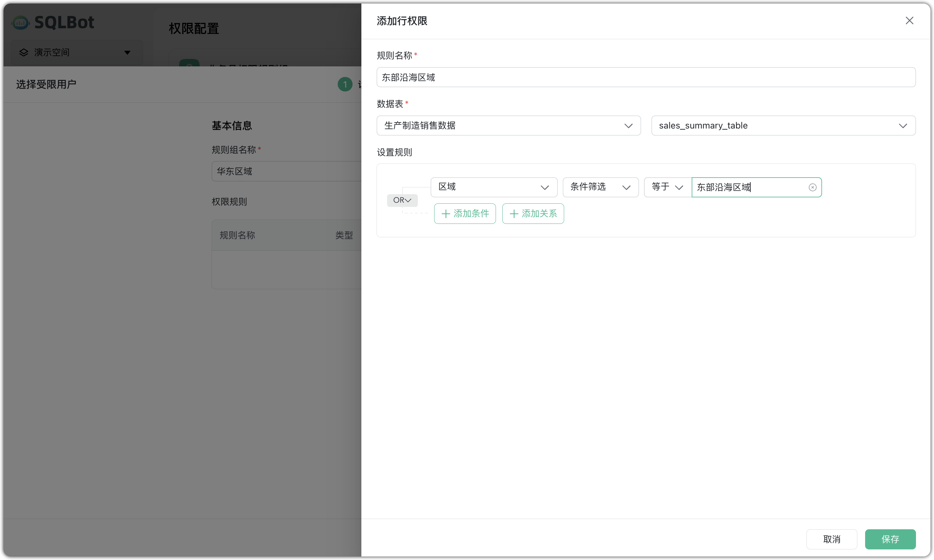Click the 选择受限用户 panel header
The width and height of the screenshot is (934, 560).
(x=46, y=84)
